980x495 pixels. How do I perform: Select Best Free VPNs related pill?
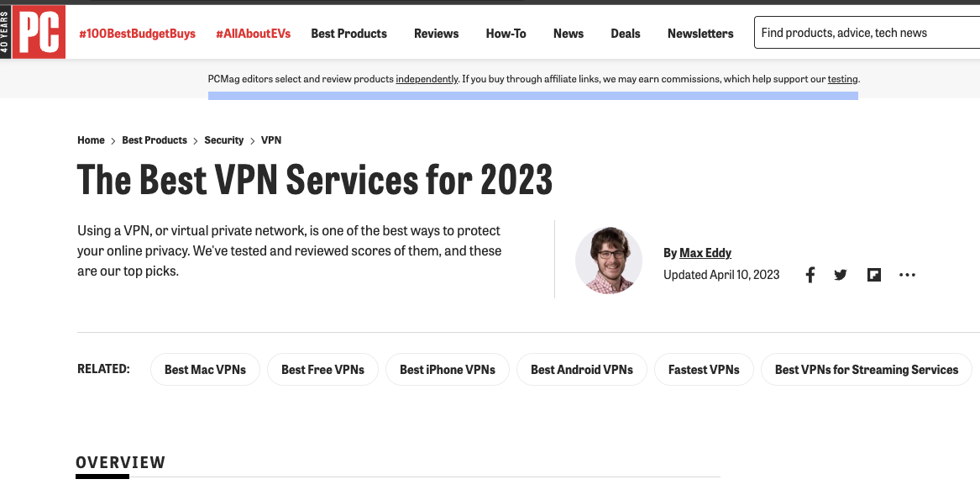(322, 369)
